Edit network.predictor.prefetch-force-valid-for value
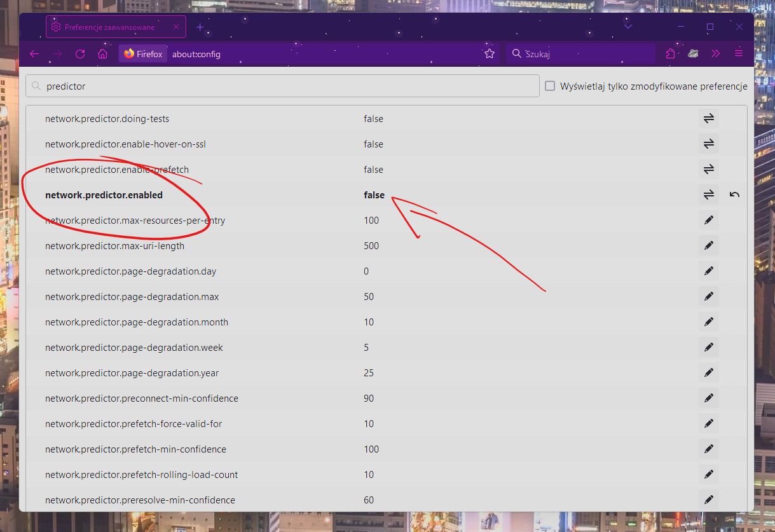Viewport: 775px width, 532px height. point(709,424)
